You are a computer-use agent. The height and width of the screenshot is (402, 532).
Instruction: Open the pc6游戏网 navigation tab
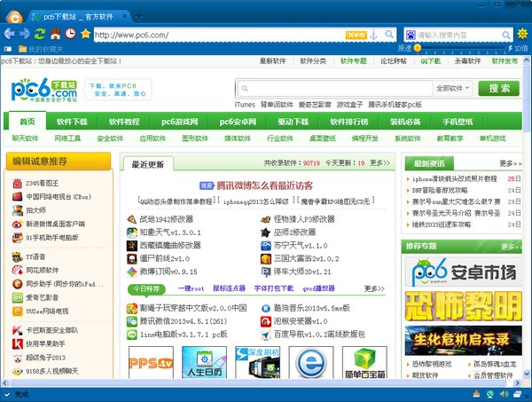pos(179,122)
